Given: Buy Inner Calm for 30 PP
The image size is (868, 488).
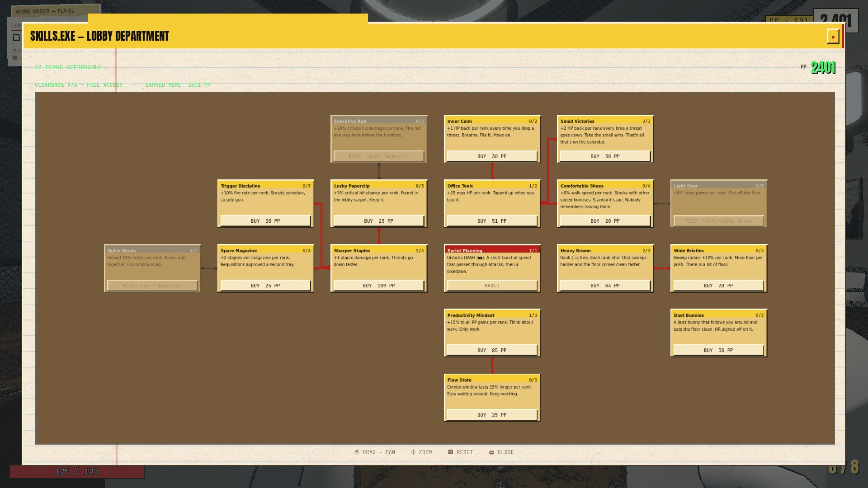Looking at the screenshot, I should tap(492, 156).
